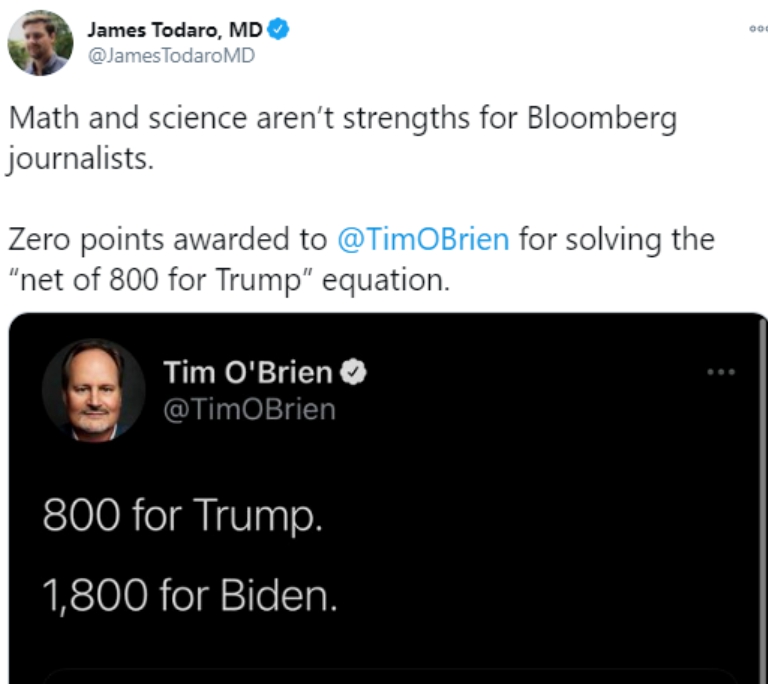Open James Todaro's profile photo
The height and width of the screenshot is (684, 768).
(40, 43)
